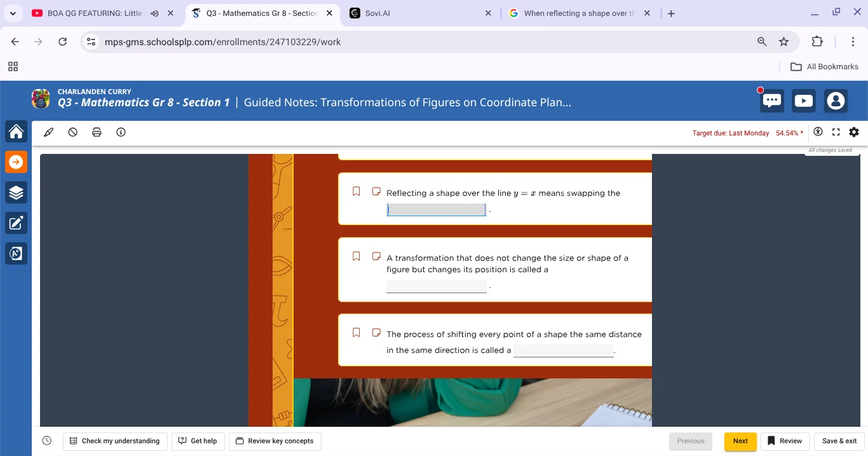
Task: Click the print icon in the toolbar
Action: (x=97, y=132)
